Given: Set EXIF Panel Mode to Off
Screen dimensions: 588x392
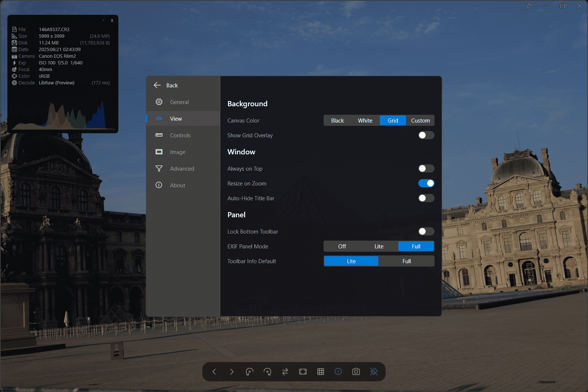Looking at the screenshot, I should pos(342,247).
